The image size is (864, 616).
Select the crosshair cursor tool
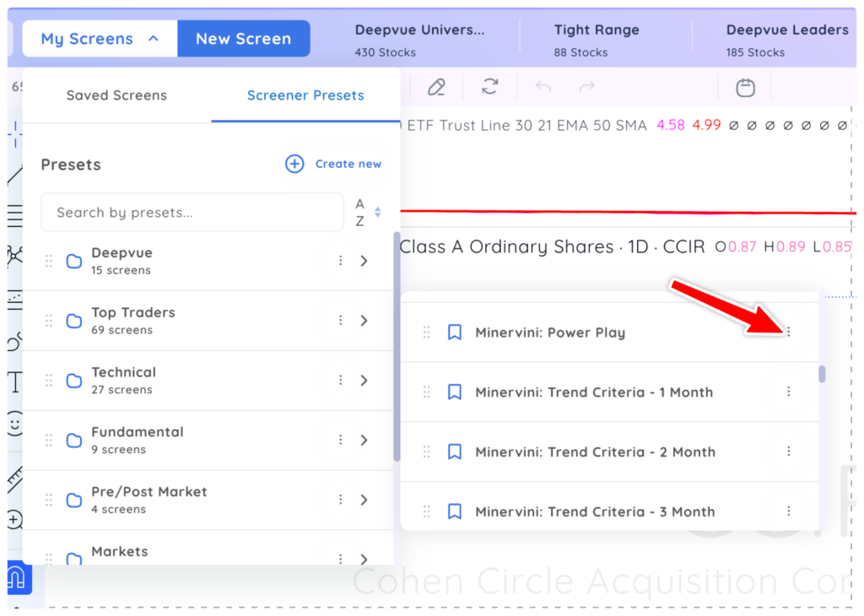[15, 134]
